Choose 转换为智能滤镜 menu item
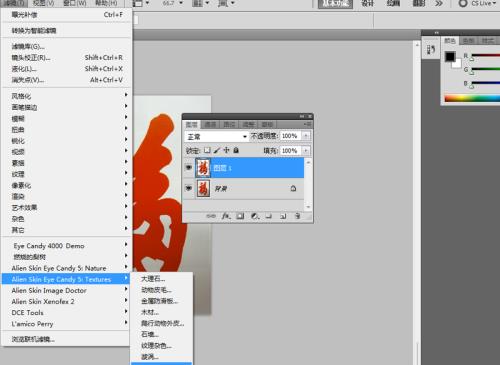The image size is (500, 365). (67, 31)
